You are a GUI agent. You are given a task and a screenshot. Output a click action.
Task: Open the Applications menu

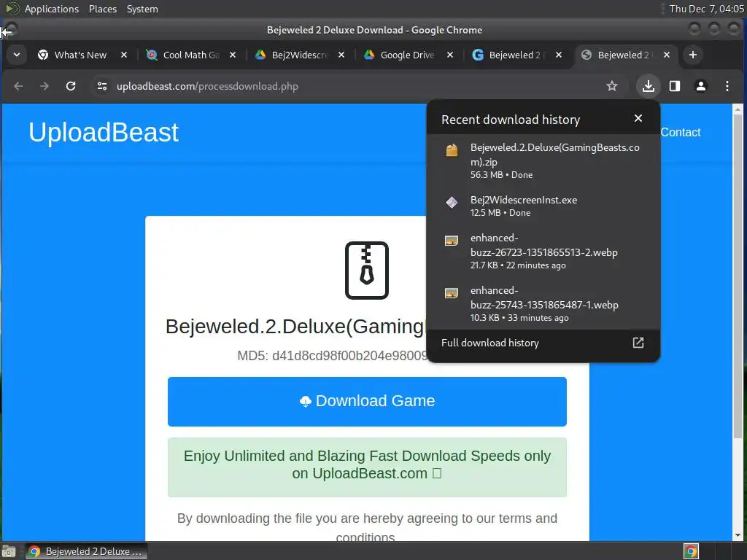[52, 9]
